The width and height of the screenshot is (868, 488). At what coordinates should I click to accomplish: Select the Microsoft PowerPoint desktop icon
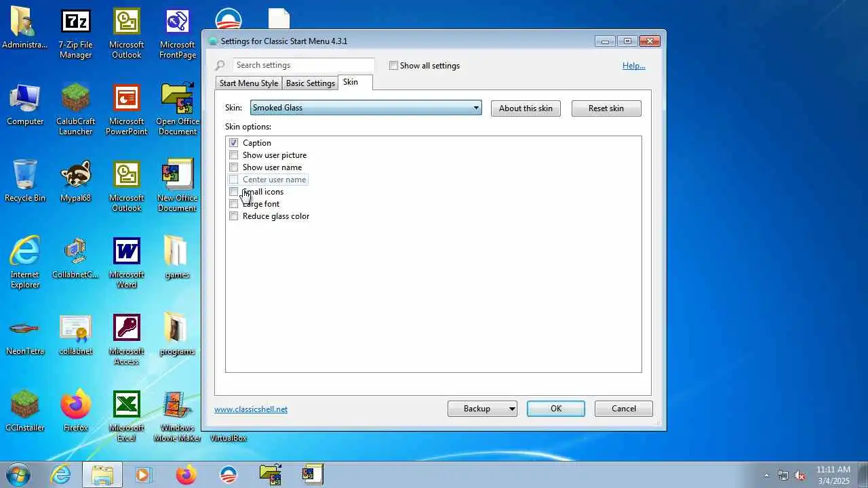[126, 110]
